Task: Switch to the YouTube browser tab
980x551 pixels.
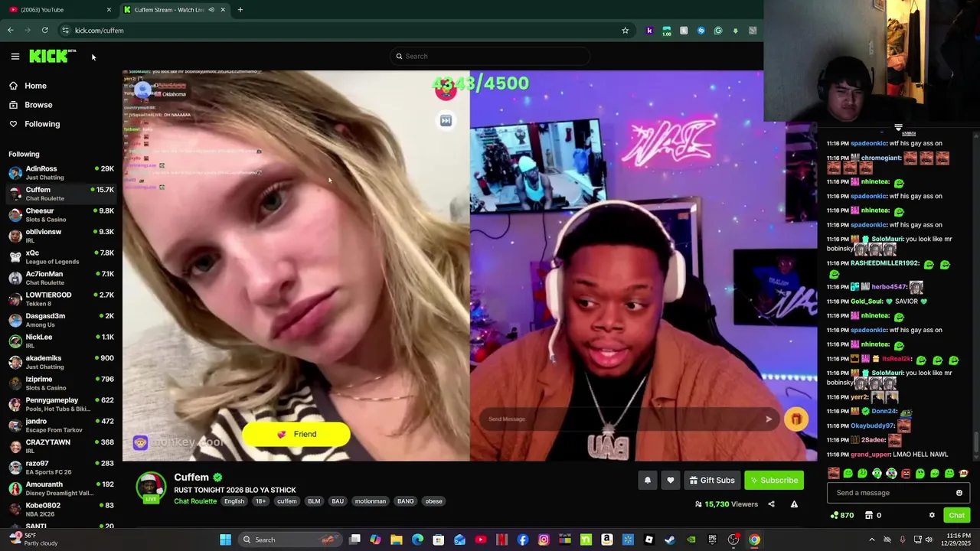Action: (60, 9)
